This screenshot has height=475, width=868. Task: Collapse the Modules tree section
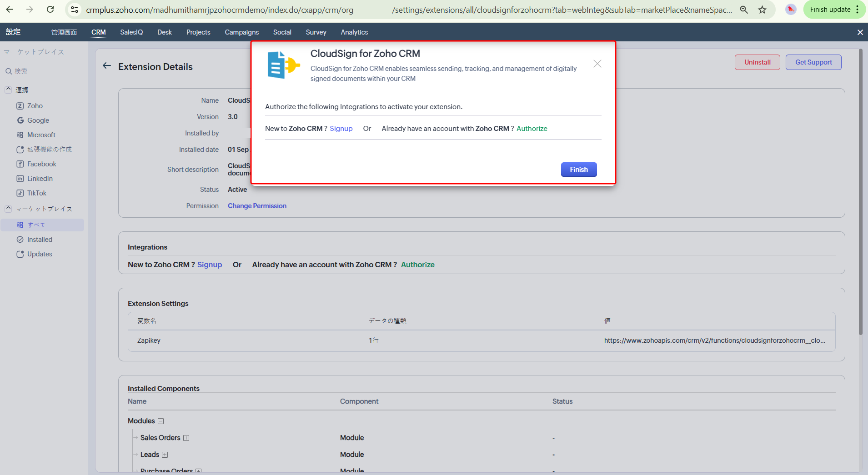(161, 421)
